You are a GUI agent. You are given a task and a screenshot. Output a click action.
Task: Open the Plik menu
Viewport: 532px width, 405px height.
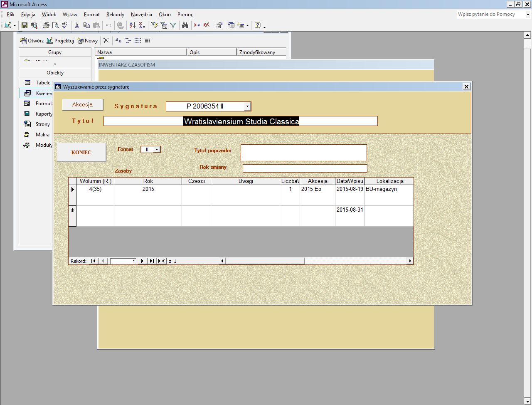10,14
